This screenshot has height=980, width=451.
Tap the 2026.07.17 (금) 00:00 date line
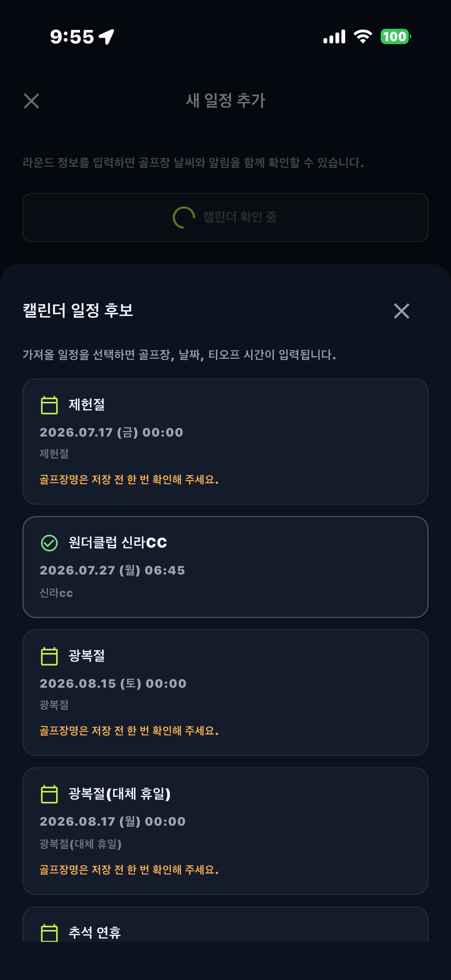point(111,432)
